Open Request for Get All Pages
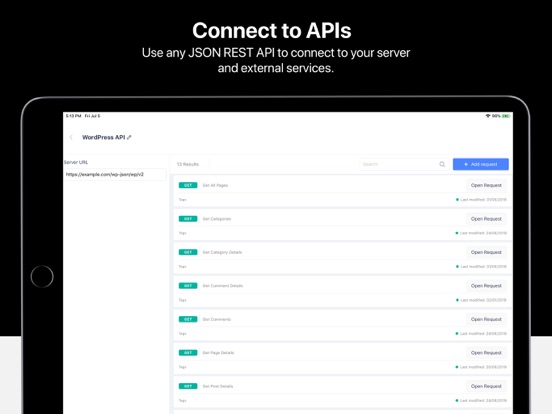Screen dimensions: 552x414 [x=486, y=185]
